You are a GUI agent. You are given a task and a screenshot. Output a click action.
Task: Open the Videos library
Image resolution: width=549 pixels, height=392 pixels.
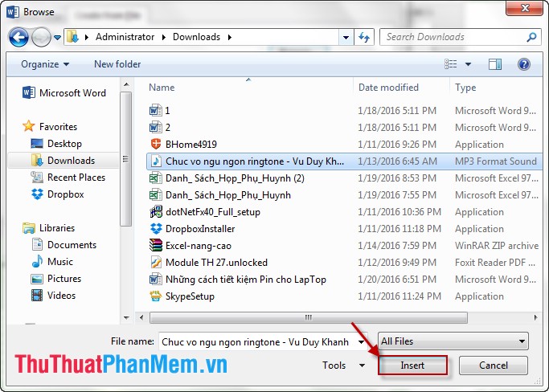(x=53, y=296)
